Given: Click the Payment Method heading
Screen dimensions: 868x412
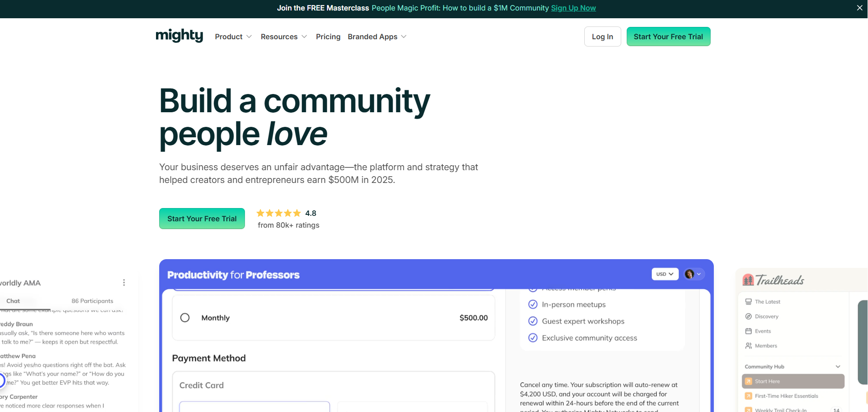Looking at the screenshot, I should point(209,358).
